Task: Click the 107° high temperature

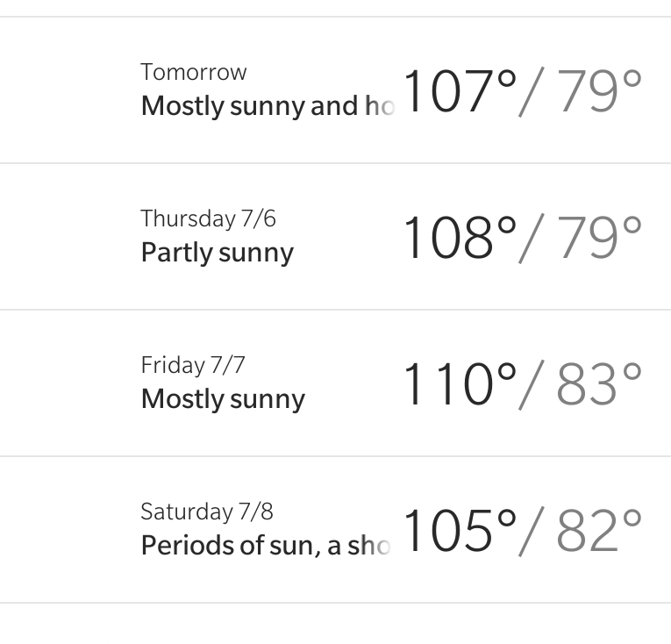Action: pos(460,91)
